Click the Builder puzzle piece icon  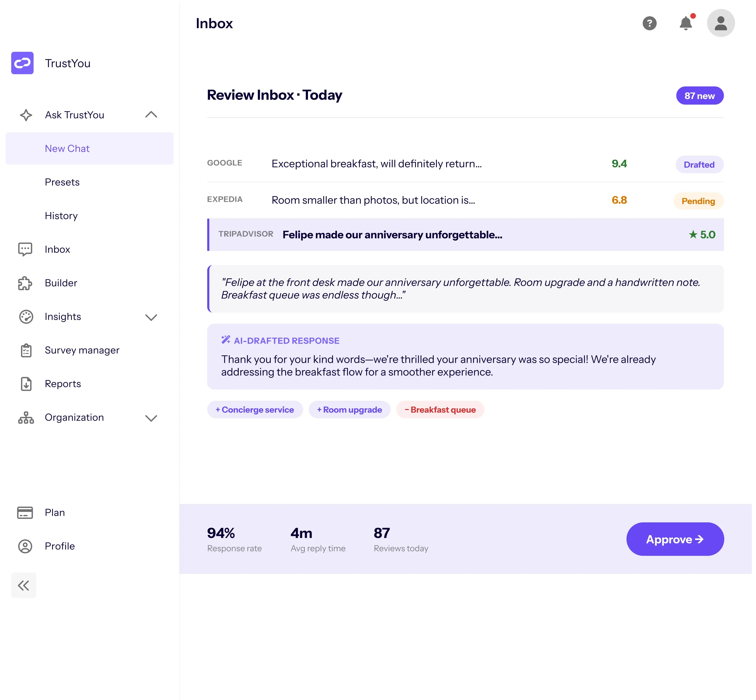[25, 283]
